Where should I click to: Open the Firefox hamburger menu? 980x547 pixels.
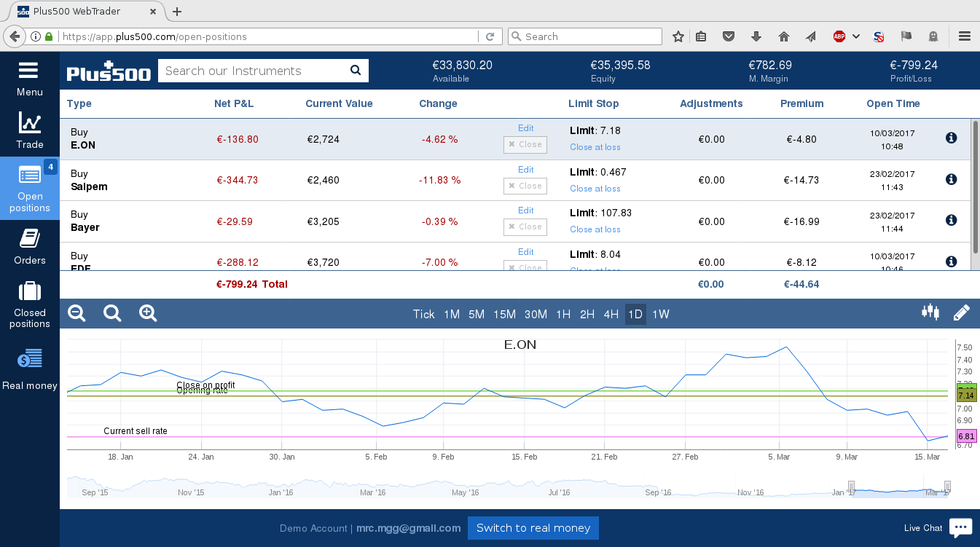coord(965,36)
